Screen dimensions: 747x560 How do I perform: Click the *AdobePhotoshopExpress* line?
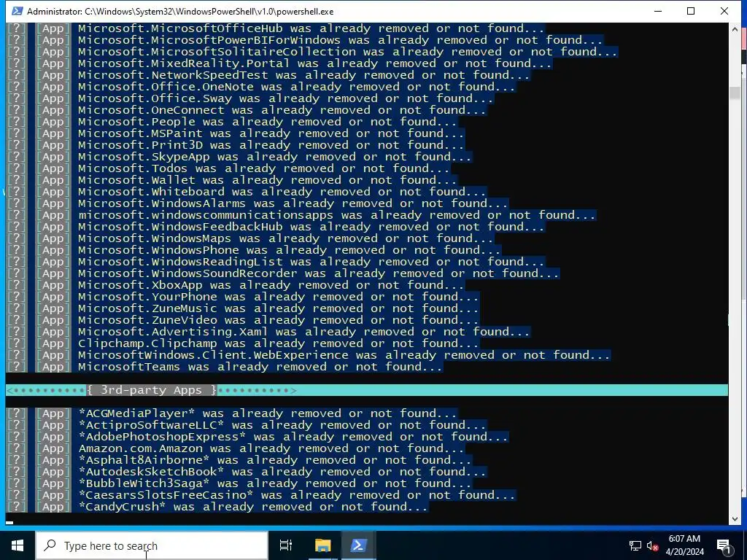258,437
